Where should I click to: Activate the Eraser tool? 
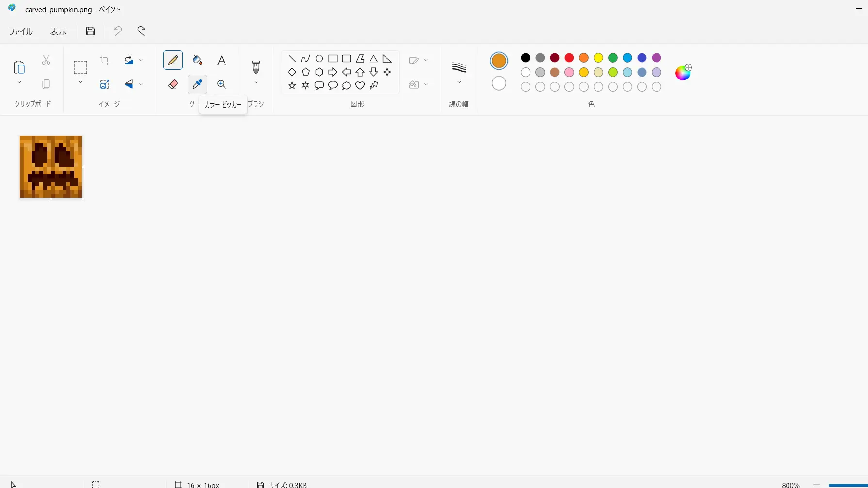173,84
